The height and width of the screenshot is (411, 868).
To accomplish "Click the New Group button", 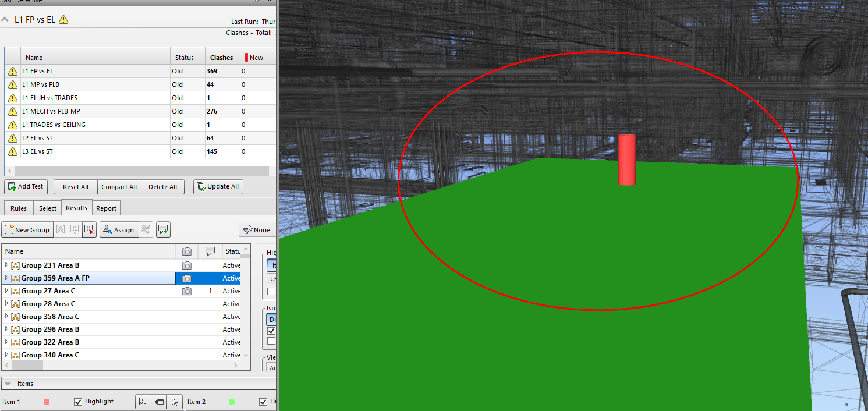I will coord(28,230).
